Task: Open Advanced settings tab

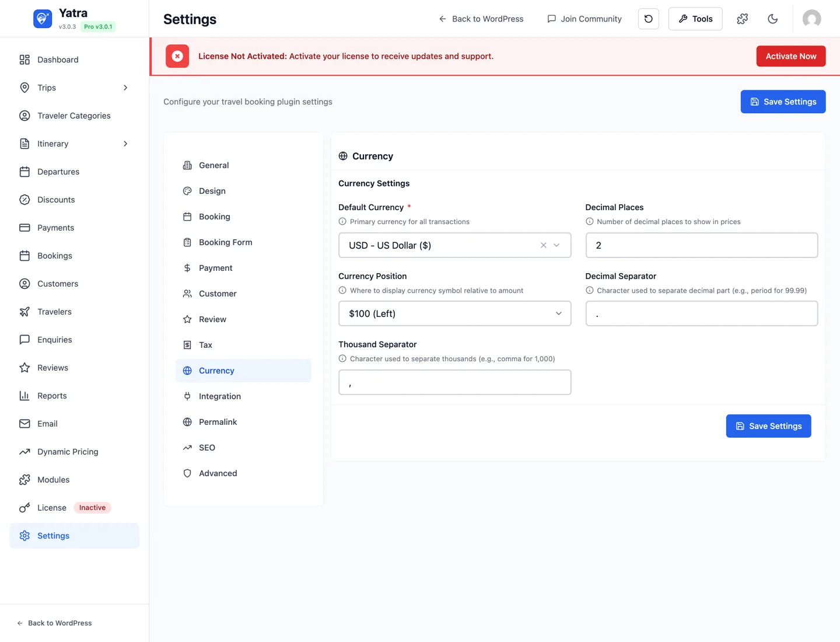Action: [x=243, y=473]
